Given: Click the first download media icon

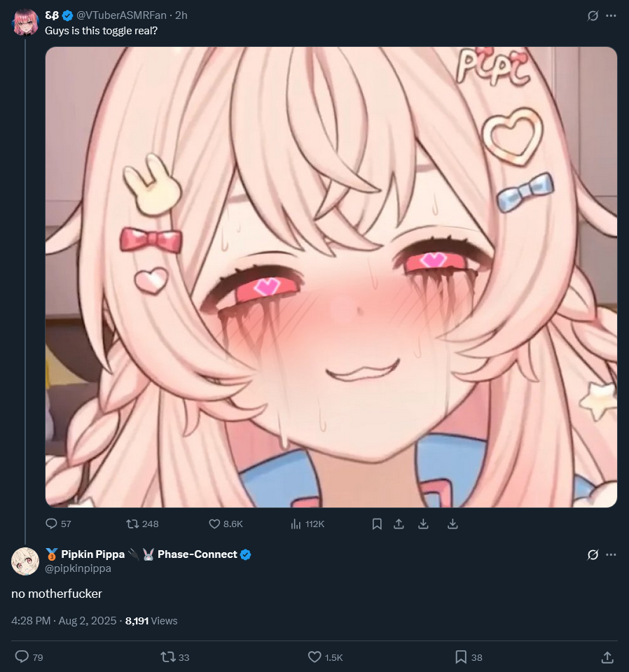Looking at the screenshot, I should point(423,524).
